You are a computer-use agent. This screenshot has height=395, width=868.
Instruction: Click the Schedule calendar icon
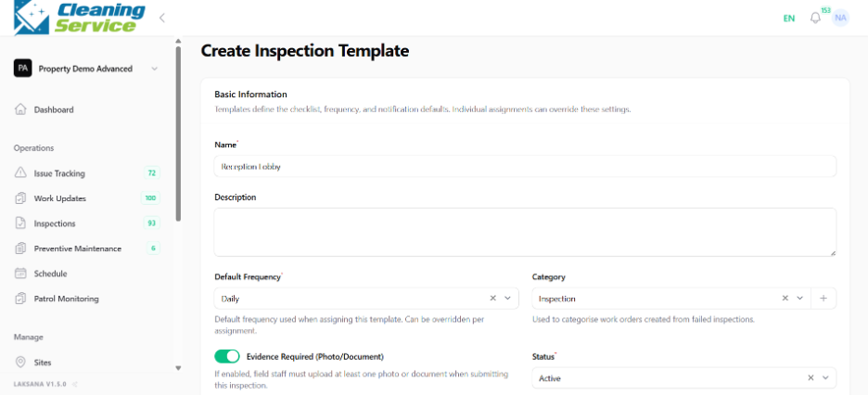(x=20, y=274)
